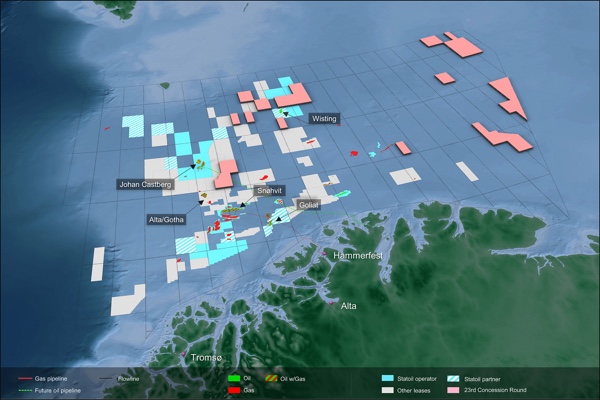Click the Flowline legend line symbol
Image resolution: width=600 pixels, height=400 pixels.
tap(107, 380)
